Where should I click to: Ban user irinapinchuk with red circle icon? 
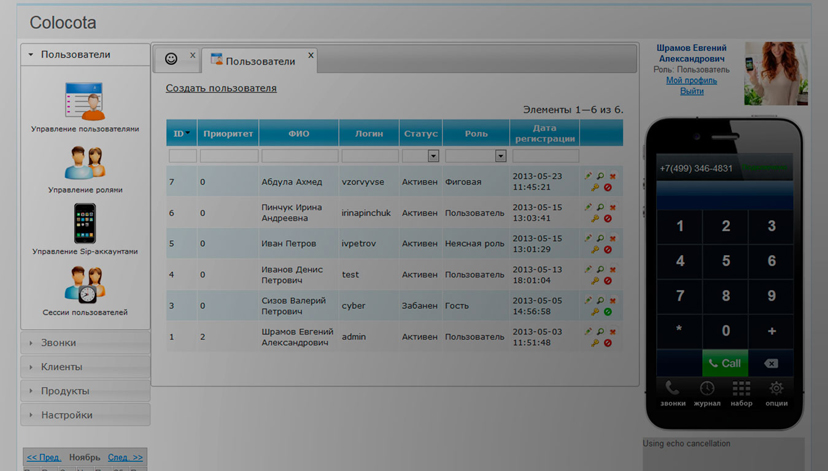[608, 219]
